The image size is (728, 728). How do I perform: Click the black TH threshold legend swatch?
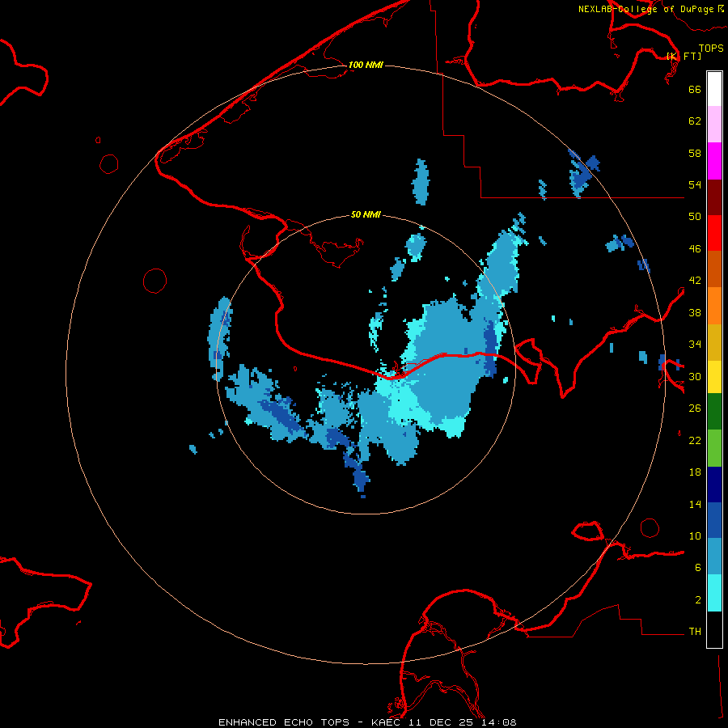pyautogui.click(x=714, y=629)
